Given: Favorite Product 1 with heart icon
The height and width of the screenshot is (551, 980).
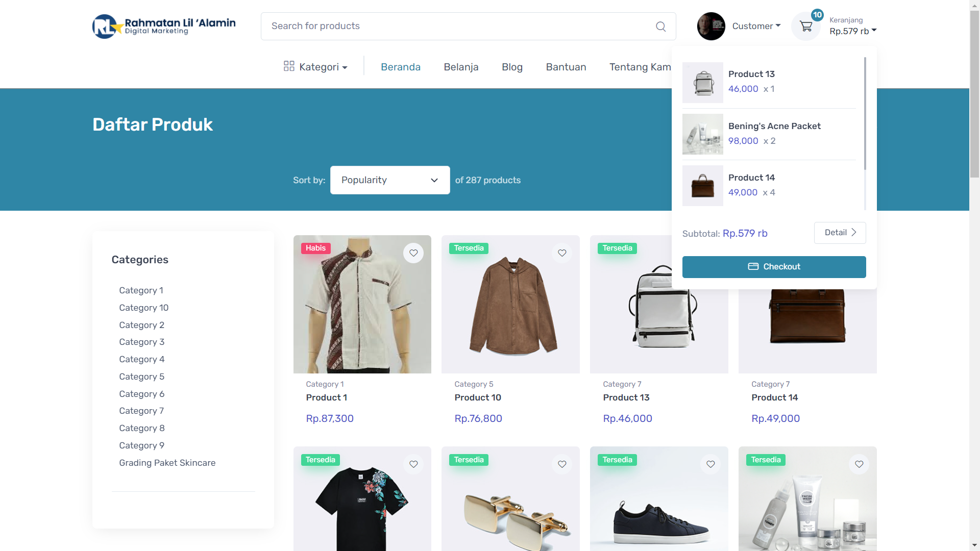Looking at the screenshot, I should [413, 253].
